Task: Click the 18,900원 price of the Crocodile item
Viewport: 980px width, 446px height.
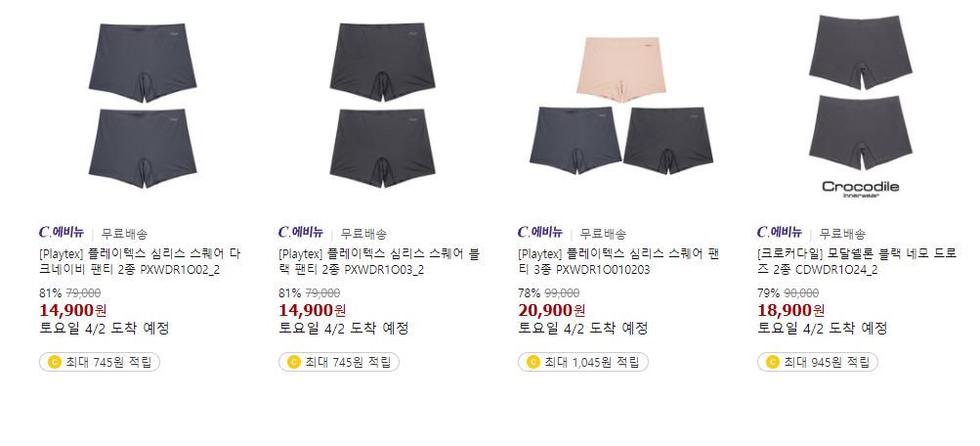Action: (x=790, y=310)
